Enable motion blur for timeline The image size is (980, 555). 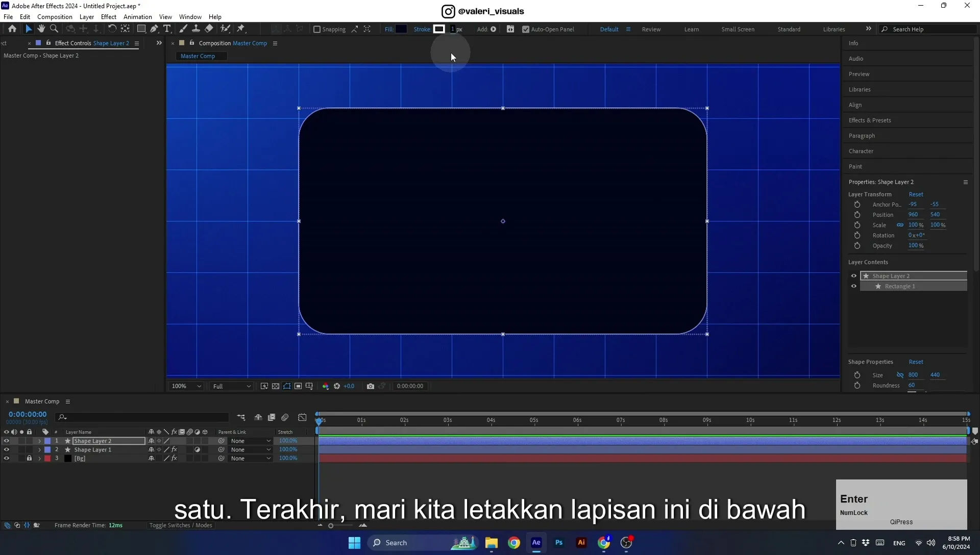click(285, 417)
